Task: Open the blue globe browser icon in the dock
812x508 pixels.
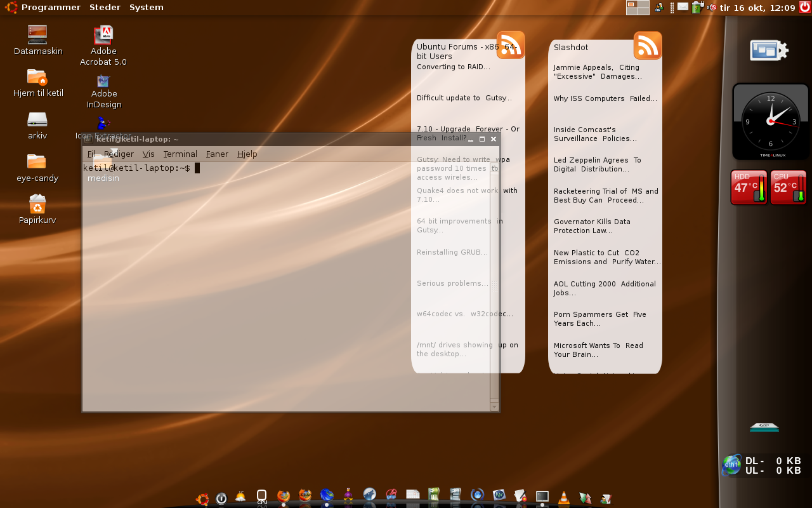Action: point(327,495)
